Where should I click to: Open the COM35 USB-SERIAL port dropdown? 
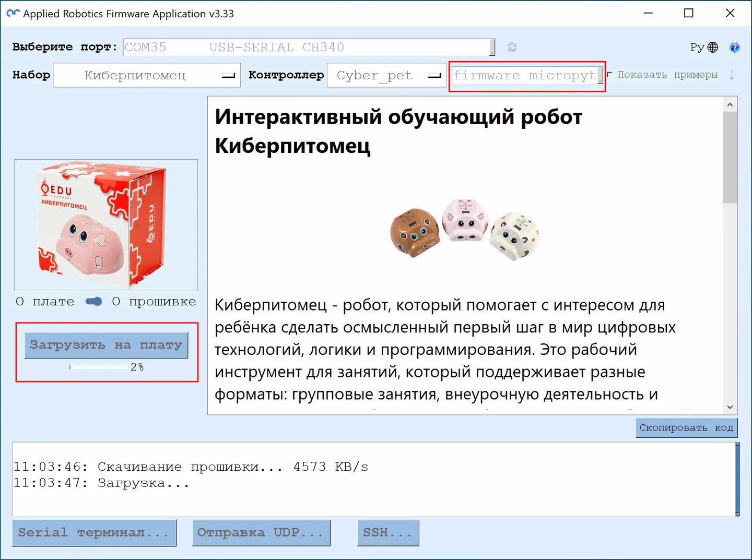pos(309,47)
